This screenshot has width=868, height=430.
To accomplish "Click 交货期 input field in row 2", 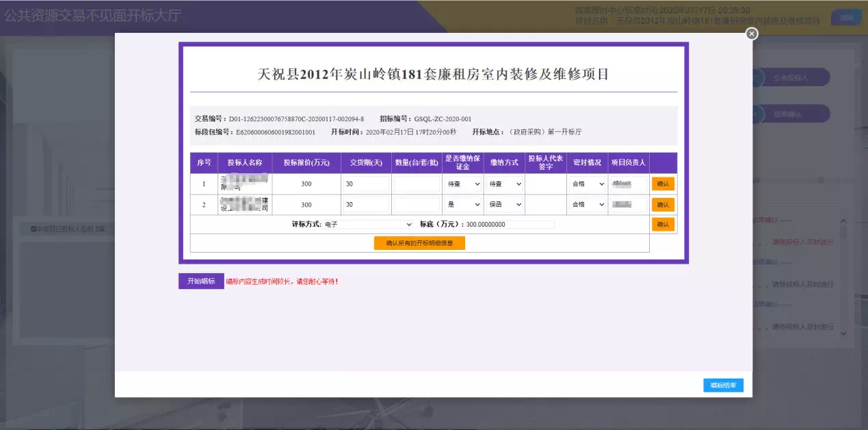I will 366,205.
